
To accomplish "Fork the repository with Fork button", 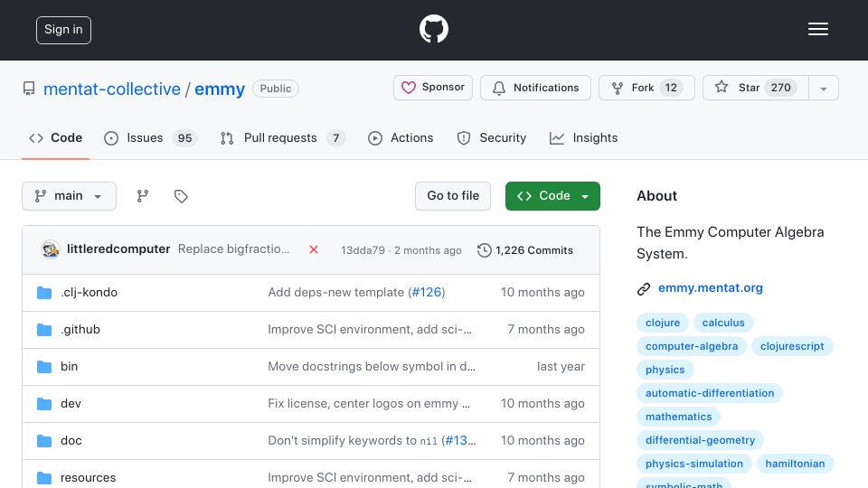I will (646, 88).
